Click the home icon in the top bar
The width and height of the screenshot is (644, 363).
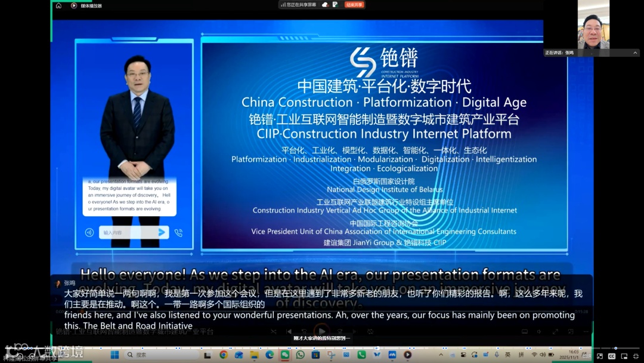(x=58, y=6)
